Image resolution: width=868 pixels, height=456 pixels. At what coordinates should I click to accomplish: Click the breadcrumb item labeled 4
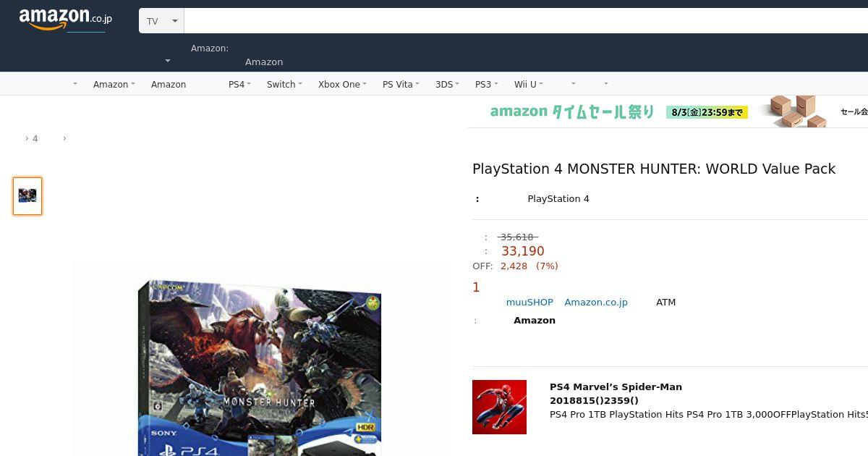35,138
